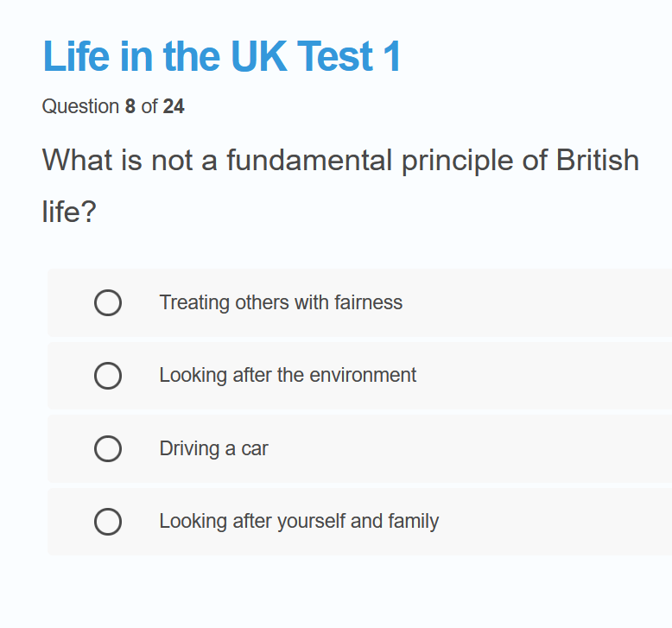Select the 'Looking after the environment' radio button
672x628 pixels.
point(108,376)
